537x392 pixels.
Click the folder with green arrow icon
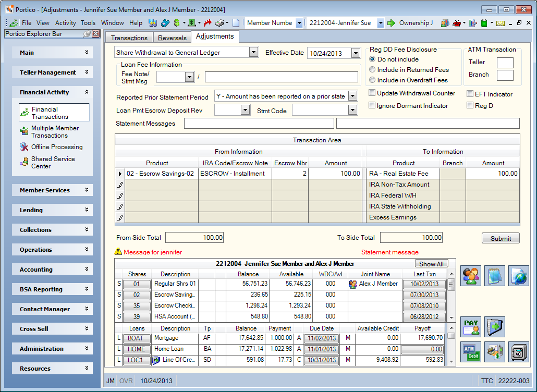[495, 327]
